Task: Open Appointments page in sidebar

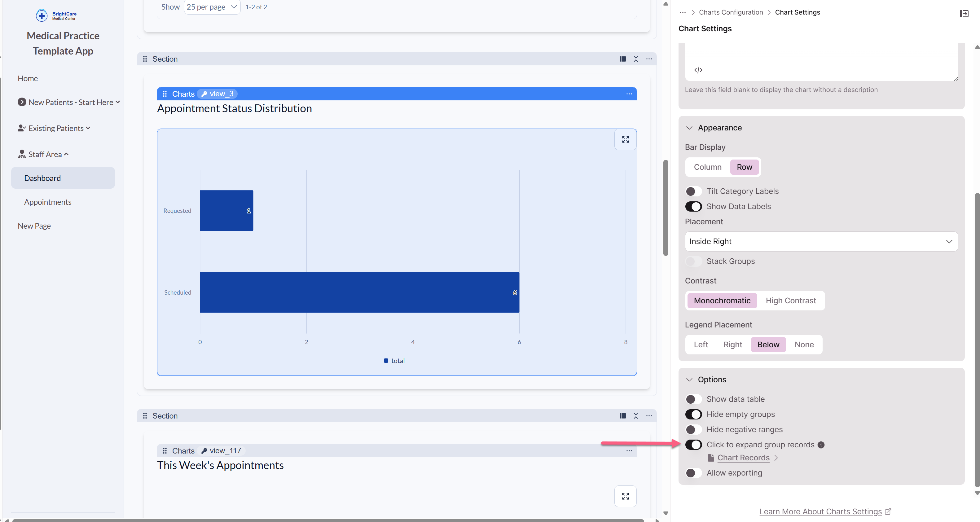Action: [48, 202]
